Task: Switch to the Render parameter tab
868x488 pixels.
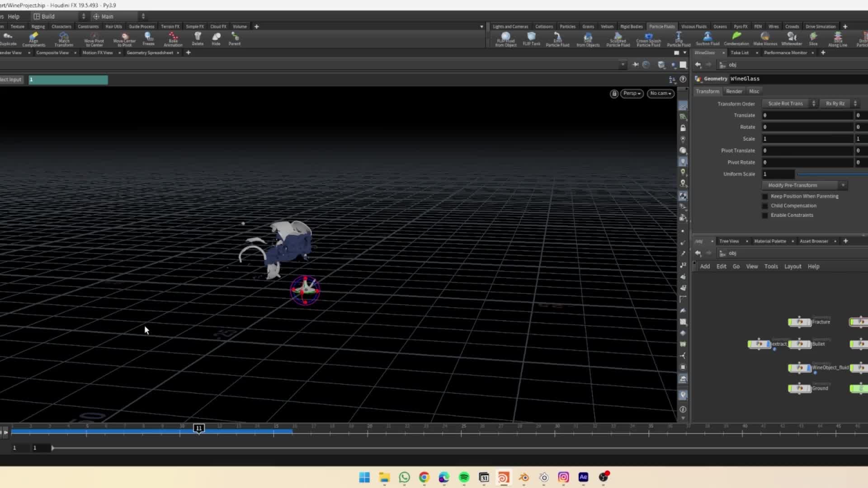Action: click(734, 91)
